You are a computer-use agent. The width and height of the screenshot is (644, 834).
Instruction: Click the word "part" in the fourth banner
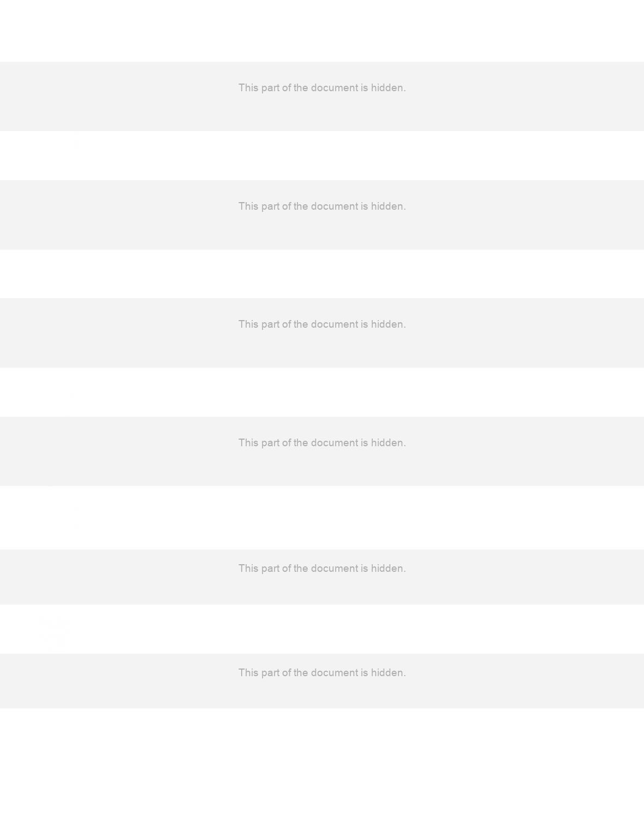point(270,443)
